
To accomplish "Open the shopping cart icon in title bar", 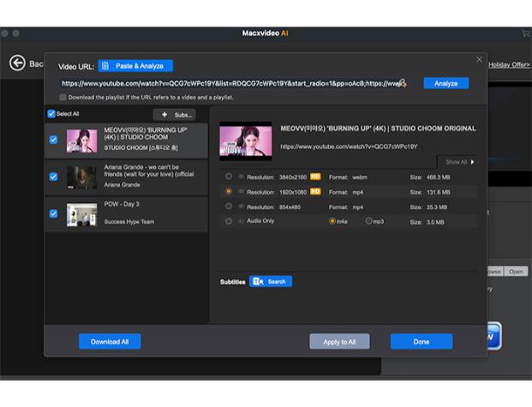I will point(526,33).
